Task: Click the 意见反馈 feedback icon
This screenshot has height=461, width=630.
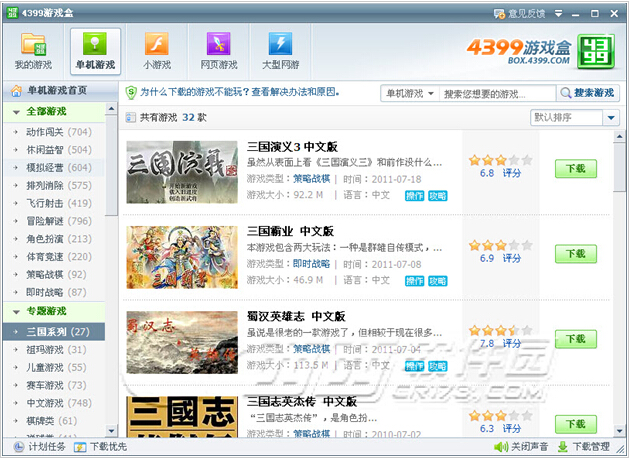Action: point(499,14)
